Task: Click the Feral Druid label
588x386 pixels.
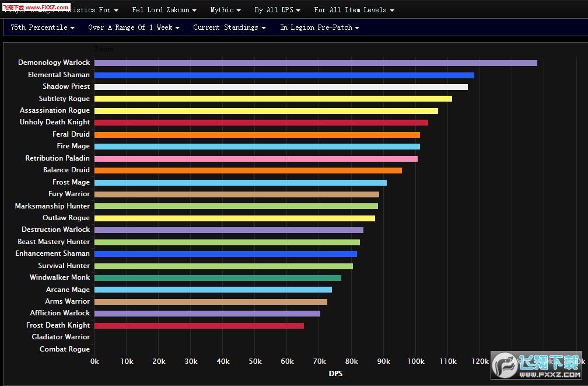Action: tap(71, 134)
